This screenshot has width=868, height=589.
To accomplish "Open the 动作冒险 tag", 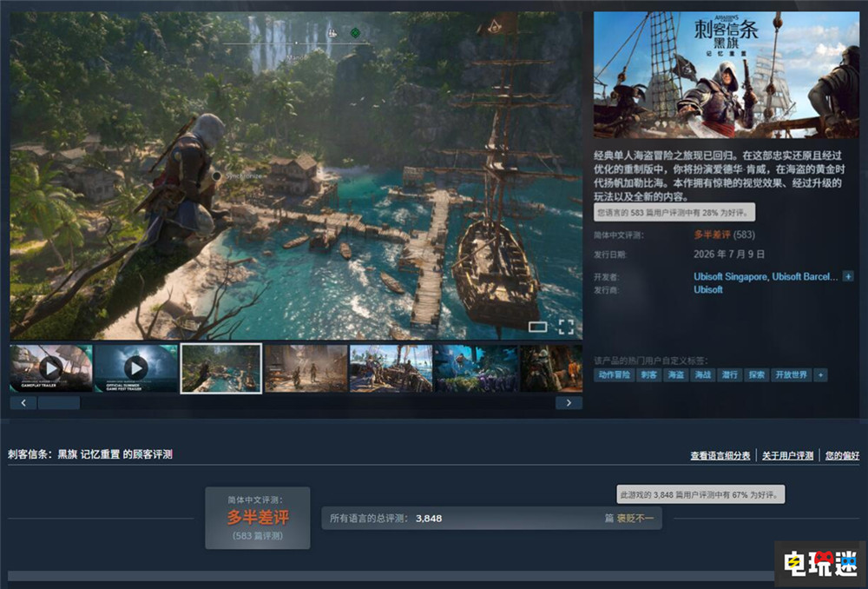I will (x=614, y=375).
